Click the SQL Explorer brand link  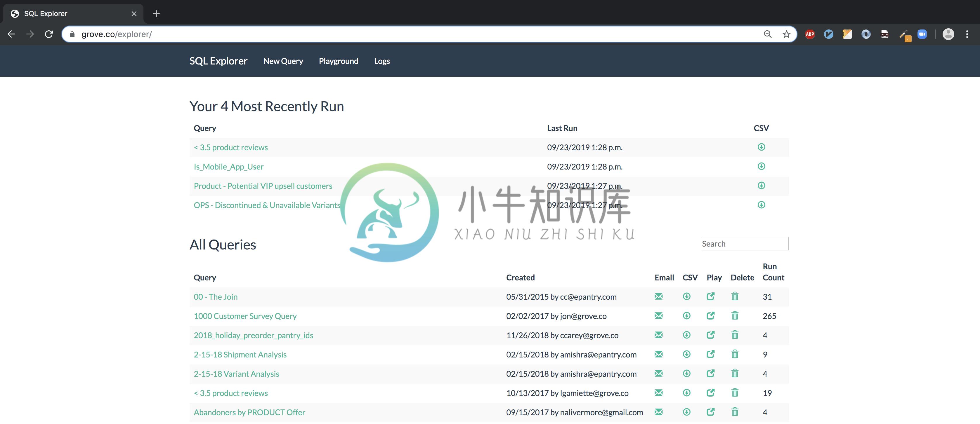(x=218, y=61)
